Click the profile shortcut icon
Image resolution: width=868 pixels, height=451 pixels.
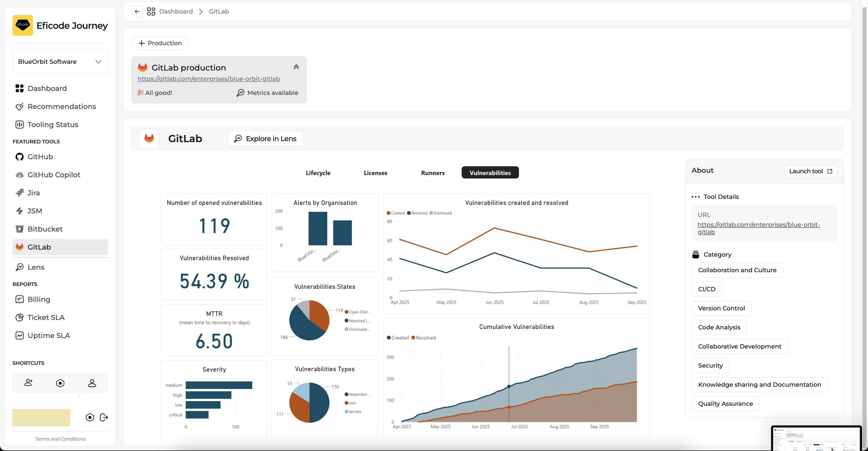tap(92, 383)
